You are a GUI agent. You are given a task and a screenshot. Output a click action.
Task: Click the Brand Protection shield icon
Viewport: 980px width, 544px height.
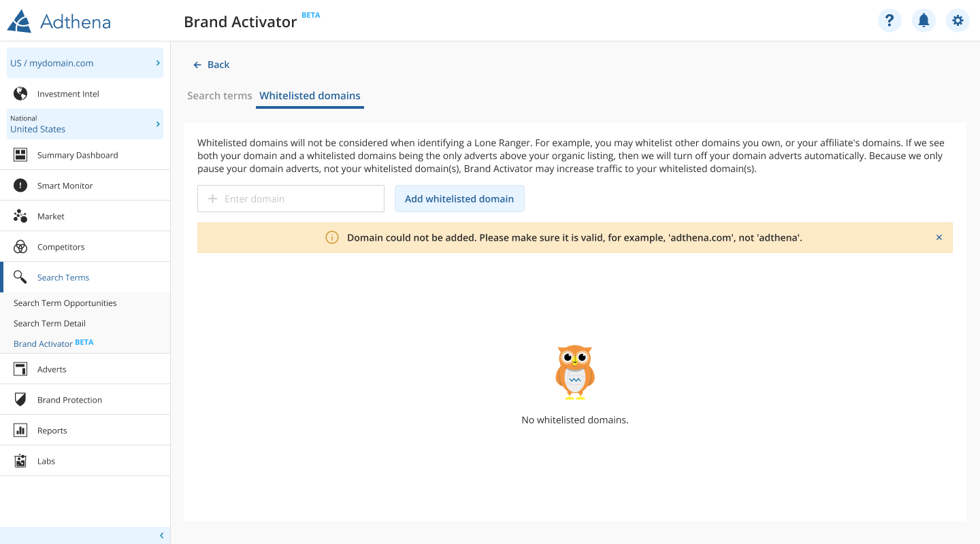point(20,400)
